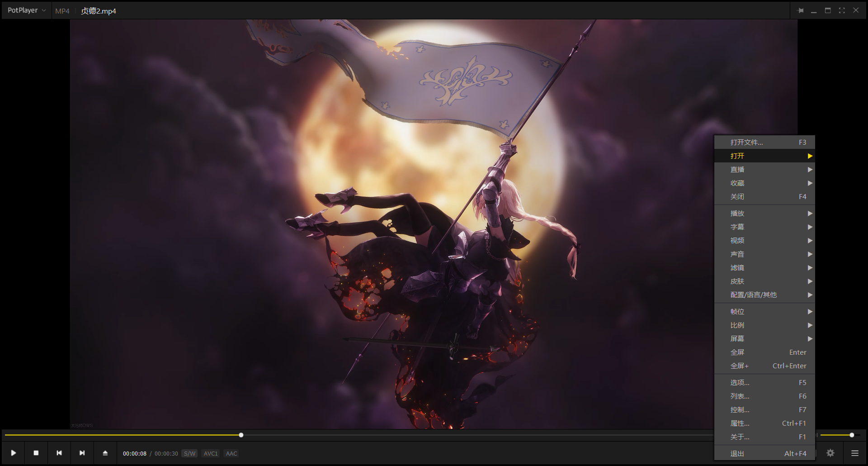Click the Play button

pyautogui.click(x=14, y=453)
